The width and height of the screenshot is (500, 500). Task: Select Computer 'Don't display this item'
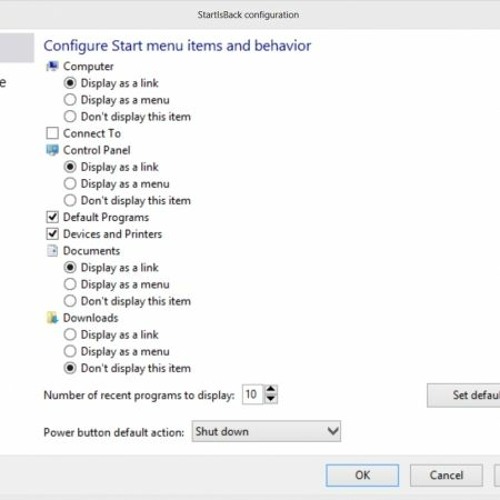click(x=70, y=116)
